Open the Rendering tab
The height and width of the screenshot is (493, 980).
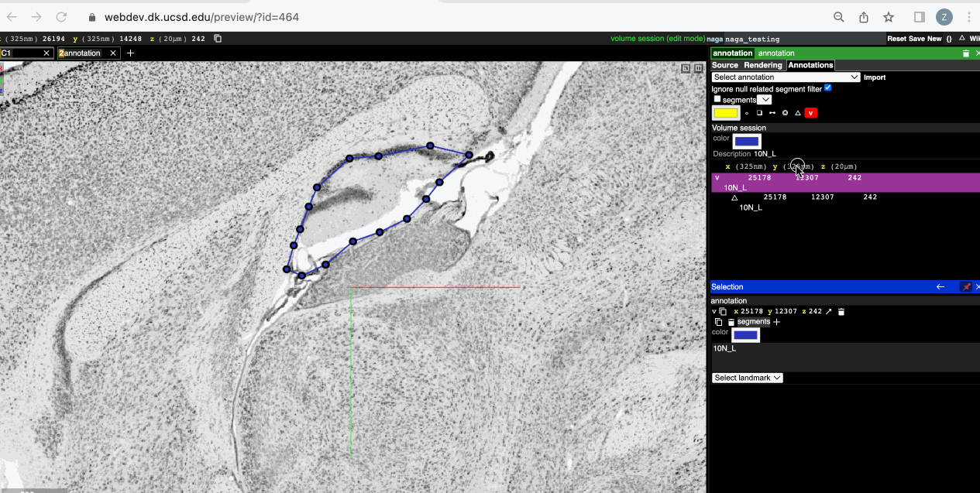(x=763, y=66)
